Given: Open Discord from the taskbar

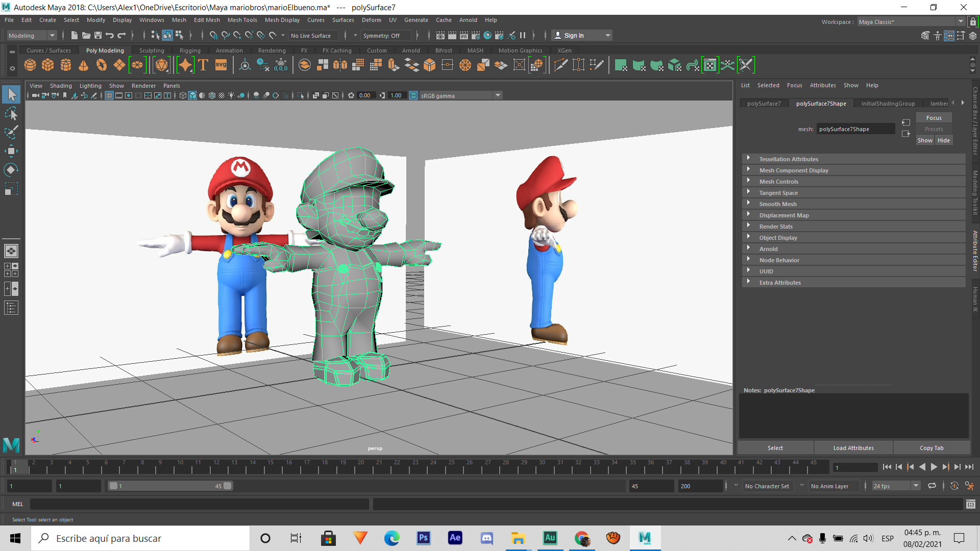Looking at the screenshot, I should tap(486, 538).
